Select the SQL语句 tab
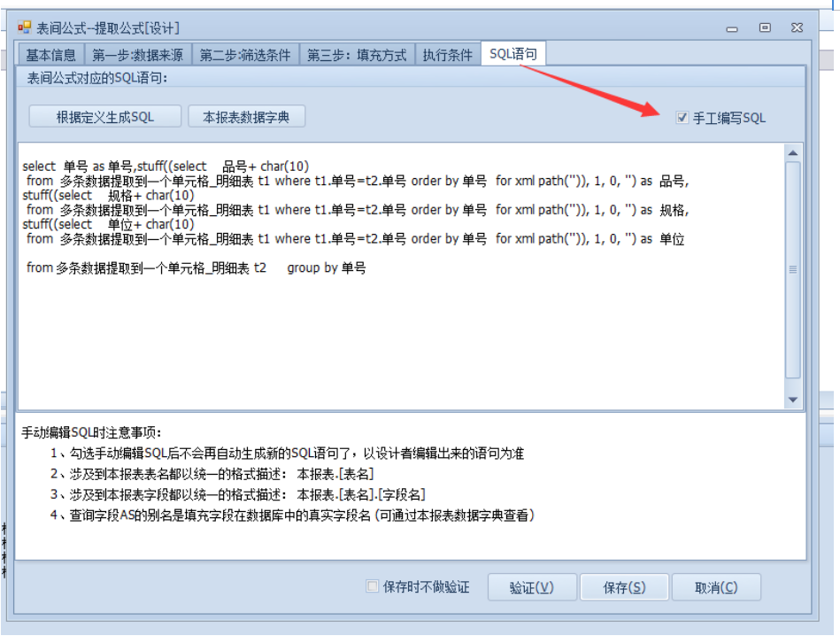Viewport: 840px width, 636px height. [x=513, y=54]
